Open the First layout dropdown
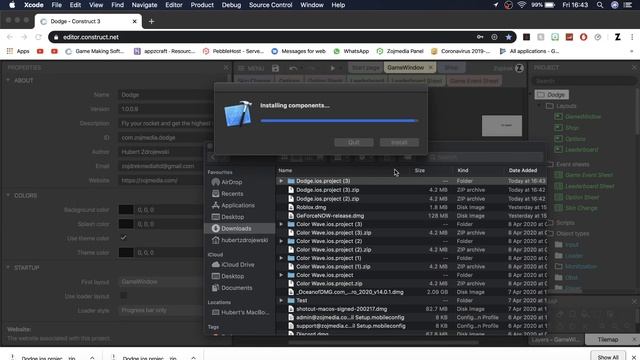Viewport: 640px width, 360px height. point(162,282)
